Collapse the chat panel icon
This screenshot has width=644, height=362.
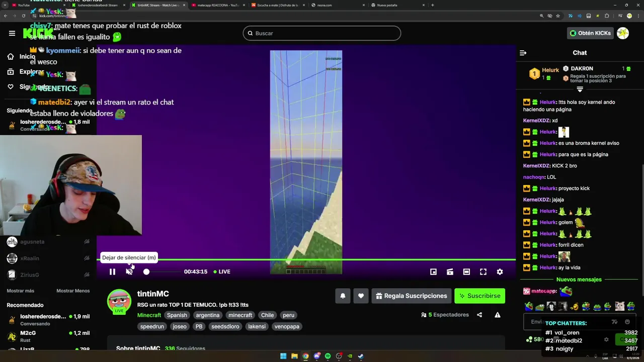point(523,53)
